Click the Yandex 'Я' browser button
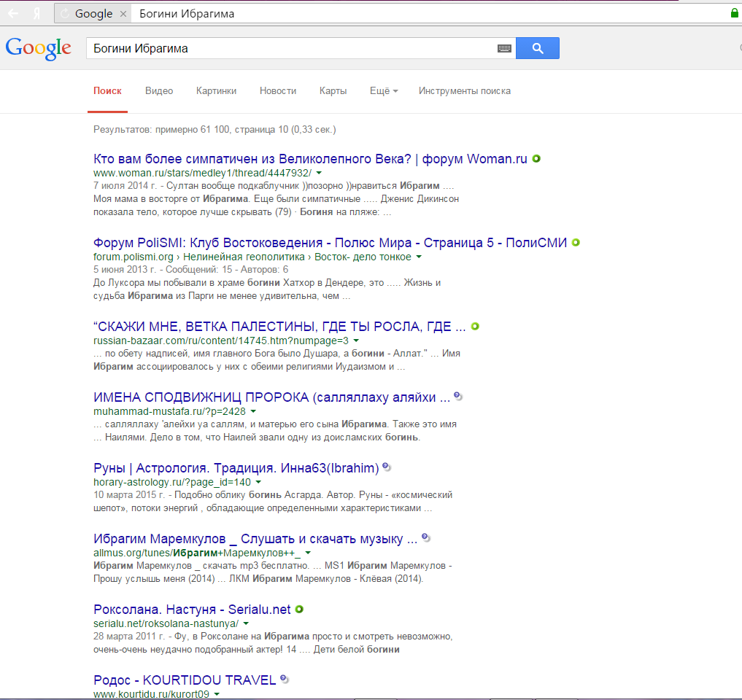 37,13
